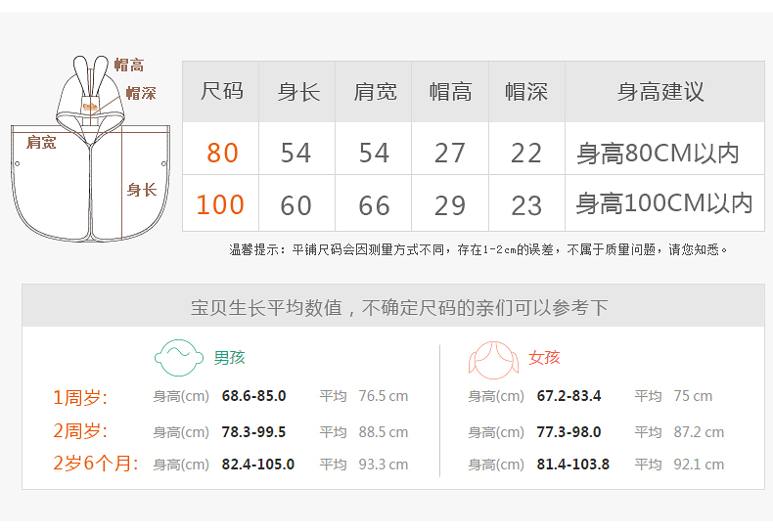Click girl height range 67.2-83.4

pos(568,396)
